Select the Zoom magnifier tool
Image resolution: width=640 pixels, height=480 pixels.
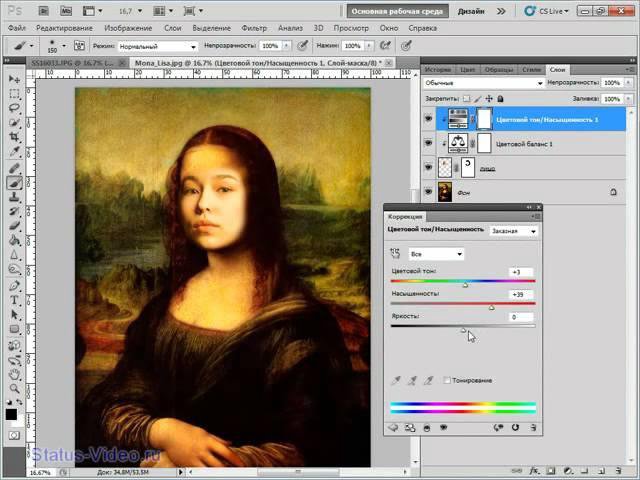[15, 388]
